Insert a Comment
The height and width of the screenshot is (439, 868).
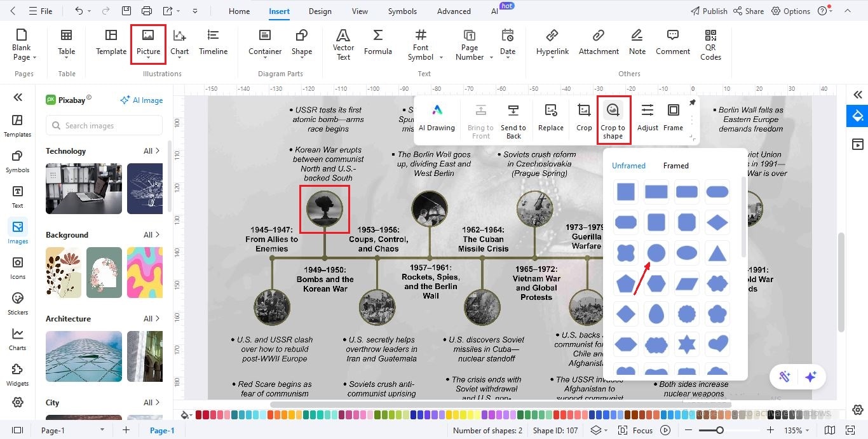pyautogui.click(x=673, y=43)
